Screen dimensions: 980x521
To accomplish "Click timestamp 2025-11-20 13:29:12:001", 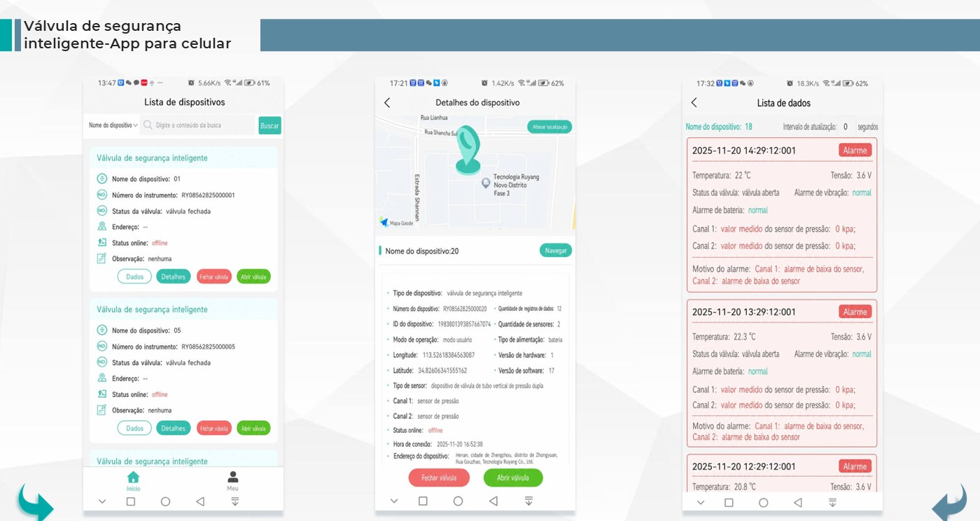I will (x=744, y=312).
